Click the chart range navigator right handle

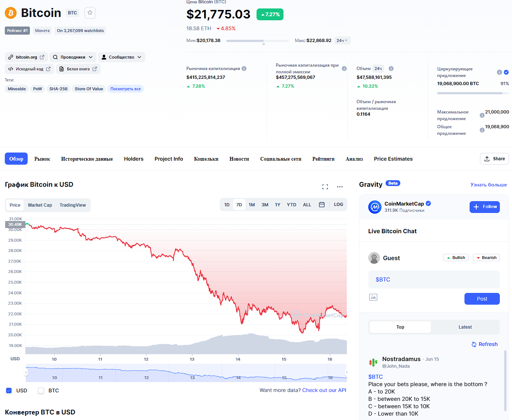[346, 372]
